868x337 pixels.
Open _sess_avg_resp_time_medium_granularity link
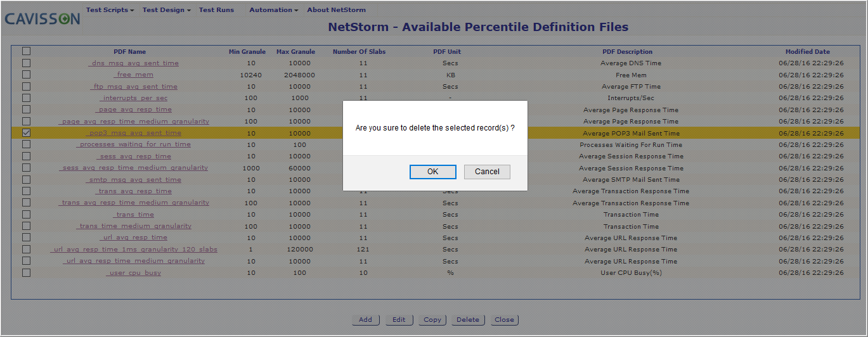point(133,168)
